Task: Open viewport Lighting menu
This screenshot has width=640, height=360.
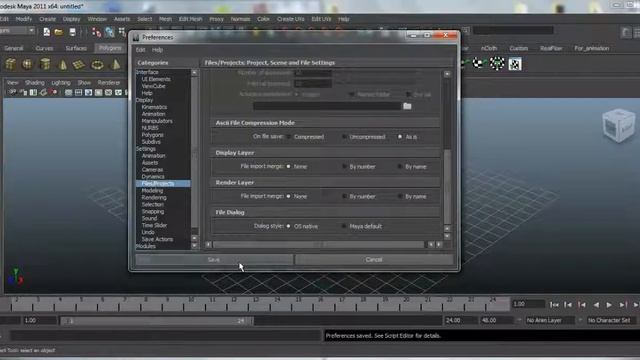Action: click(61, 82)
